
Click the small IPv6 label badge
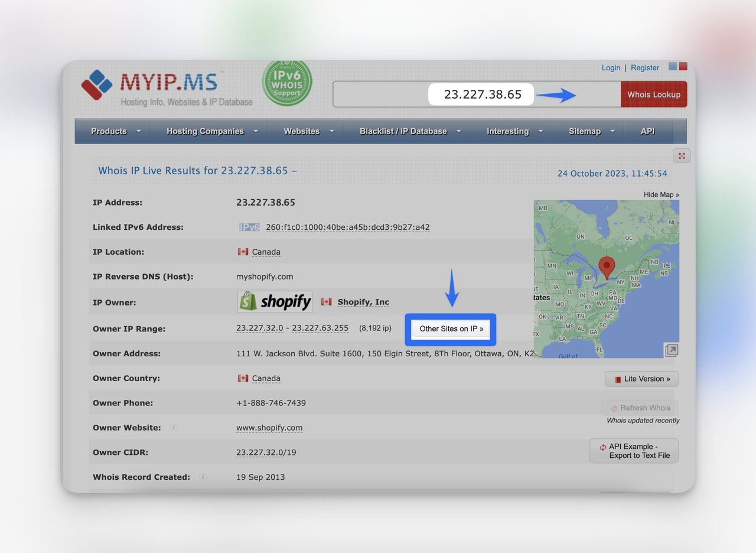[249, 227]
